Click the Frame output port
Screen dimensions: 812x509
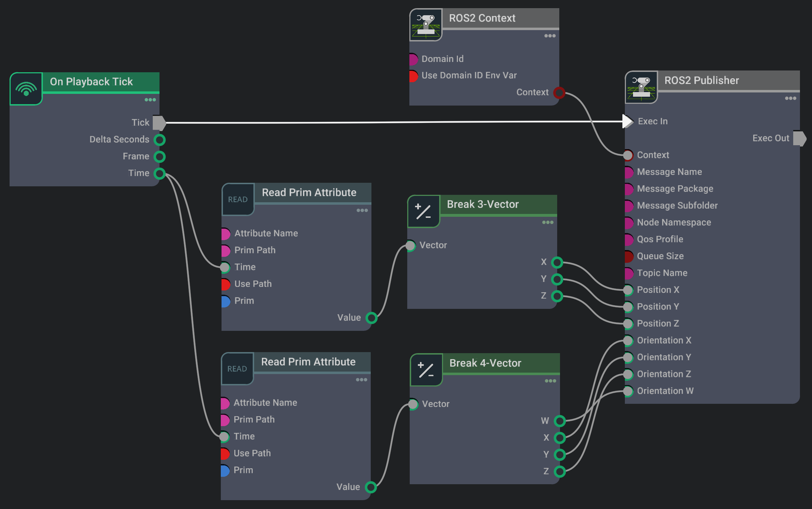pyautogui.click(x=159, y=157)
